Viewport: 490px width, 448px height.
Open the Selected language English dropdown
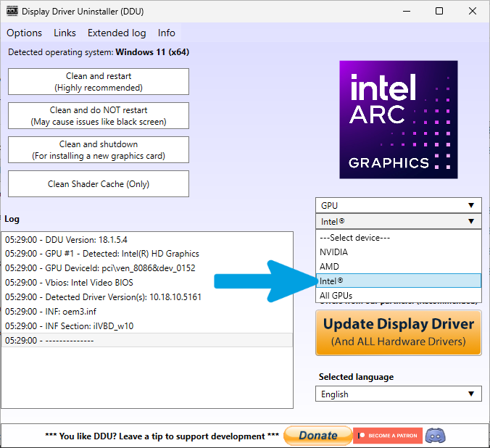[x=398, y=394]
